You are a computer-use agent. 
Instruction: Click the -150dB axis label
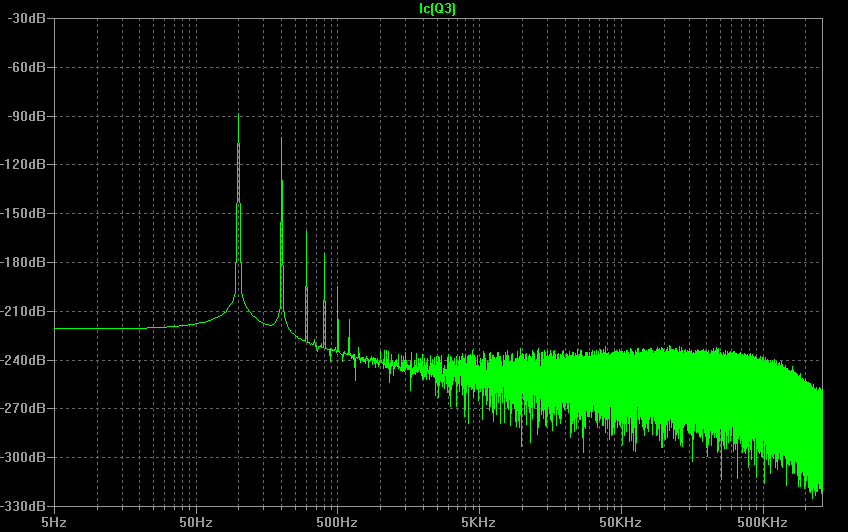(23, 213)
